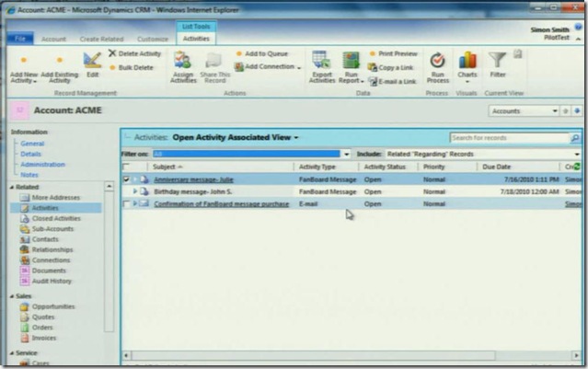Open the Open Activity Associated View selector
The width and height of the screenshot is (588, 369).
pyautogui.click(x=236, y=138)
